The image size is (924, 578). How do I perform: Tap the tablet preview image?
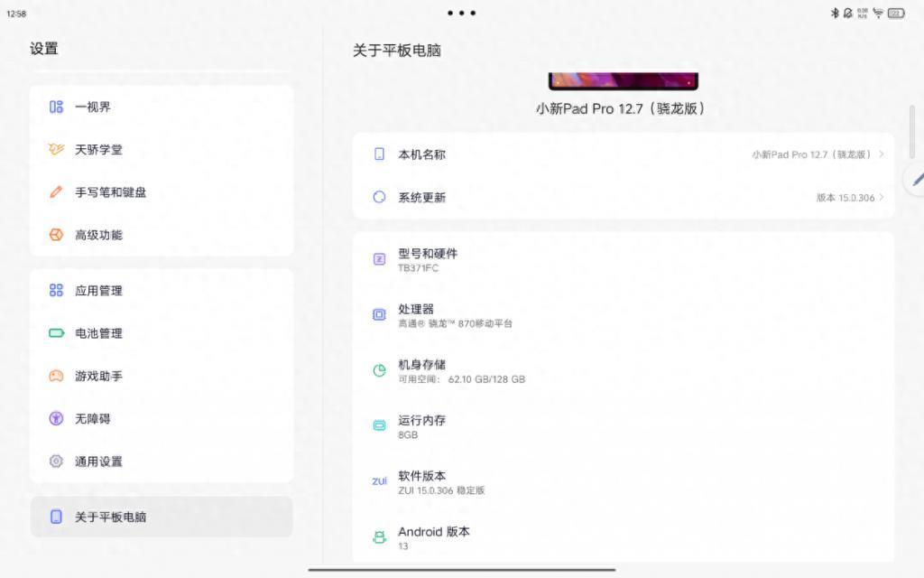point(624,81)
